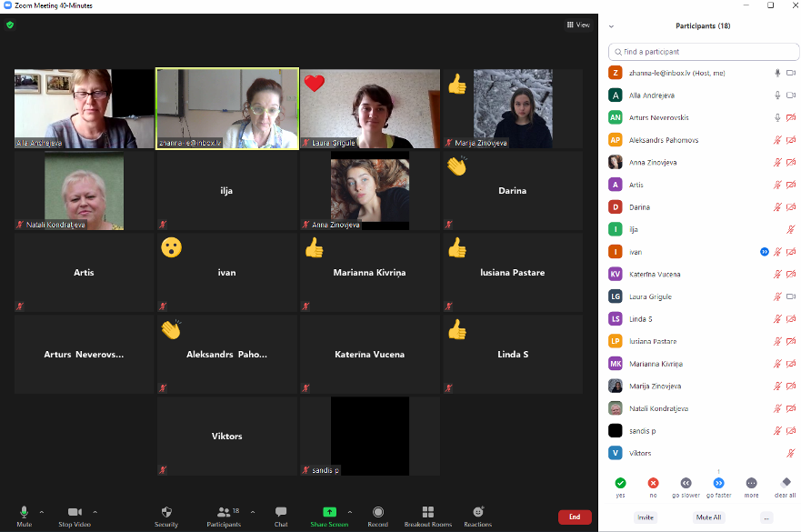This screenshot has height=532, width=801.
Task: Expand audio options arrow next to Mute
Action: point(42,512)
